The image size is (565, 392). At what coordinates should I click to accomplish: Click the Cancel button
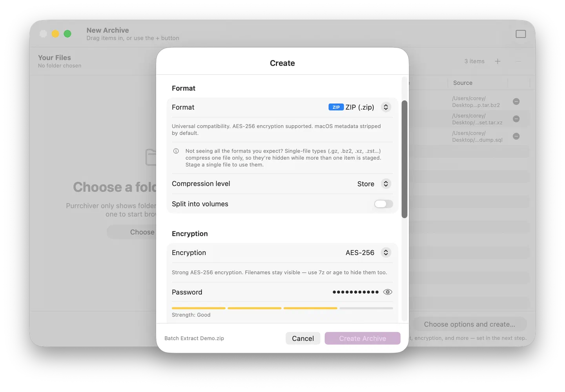303,338
